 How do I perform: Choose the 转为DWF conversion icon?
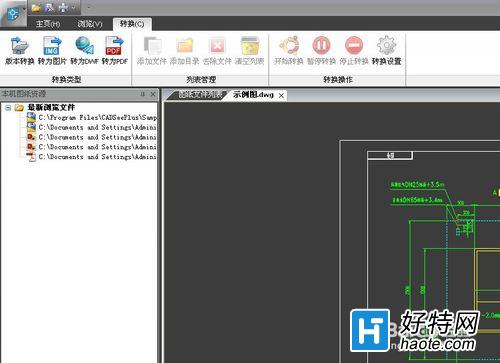[84, 51]
